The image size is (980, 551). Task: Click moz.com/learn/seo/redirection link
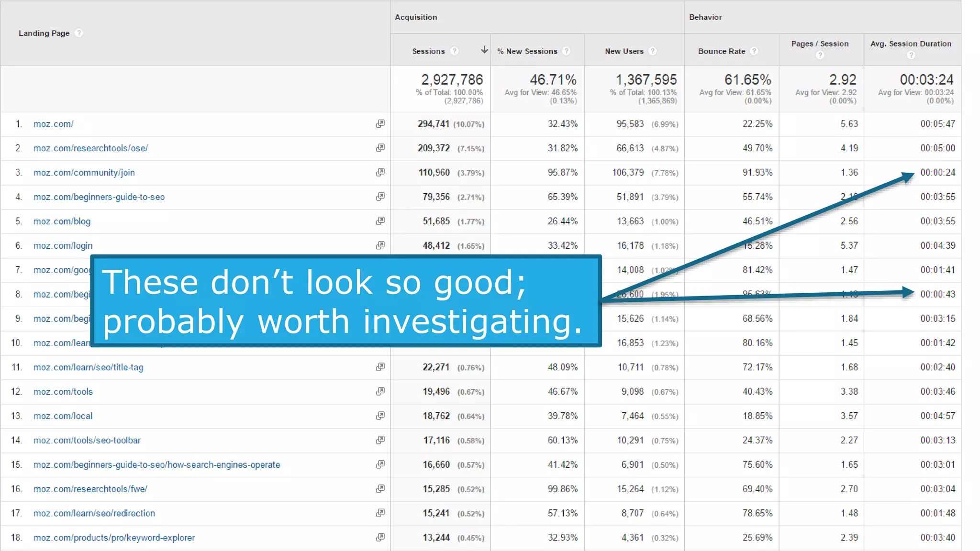pos(94,513)
